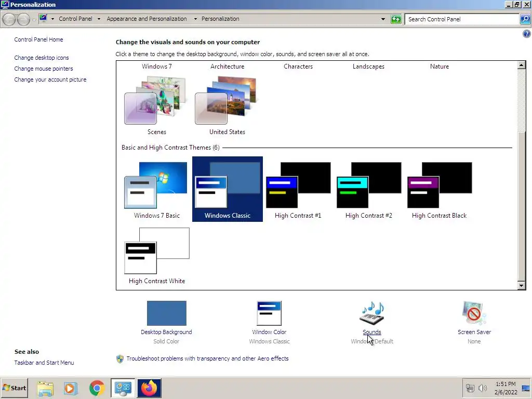Image resolution: width=532 pixels, height=399 pixels.
Task: Open Taskbar and Start Menu link
Action: 44,362
